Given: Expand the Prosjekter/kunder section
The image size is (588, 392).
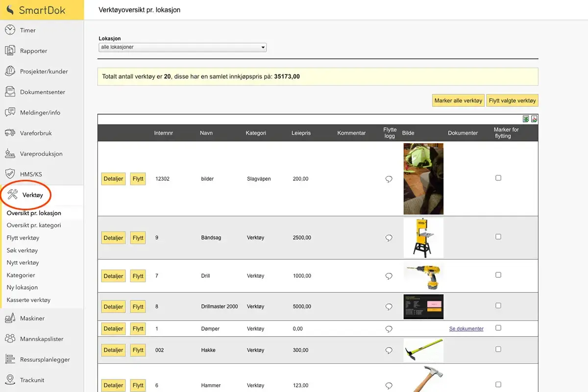Looking at the screenshot, I should [x=44, y=72].
